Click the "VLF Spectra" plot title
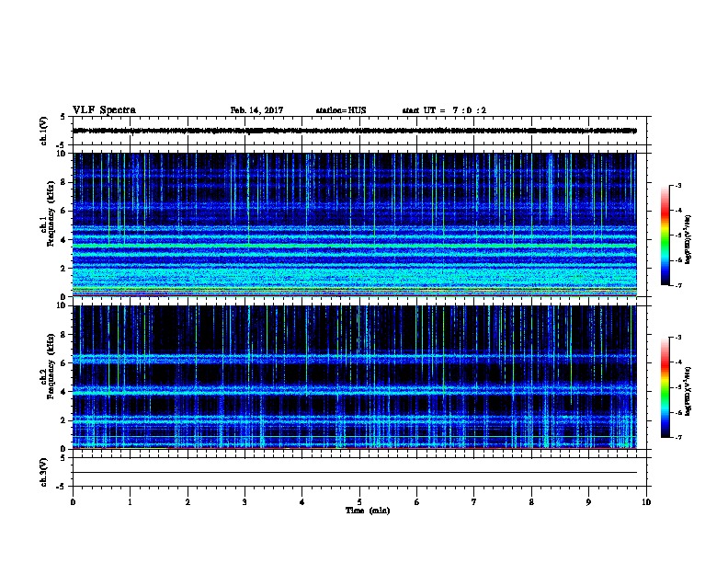The image size is (728, 563). click(x=104, y=110)
